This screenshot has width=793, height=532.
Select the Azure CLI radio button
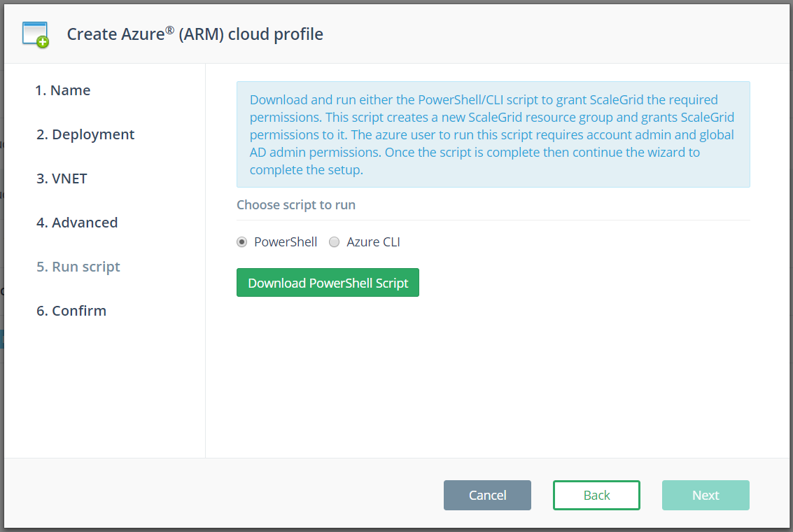[334, 241]
